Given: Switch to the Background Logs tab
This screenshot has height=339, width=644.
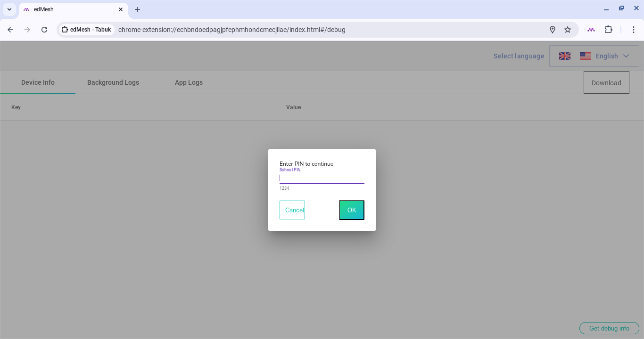Looking at the screenshot, I should pyautogui.click(x=113, y=82).
